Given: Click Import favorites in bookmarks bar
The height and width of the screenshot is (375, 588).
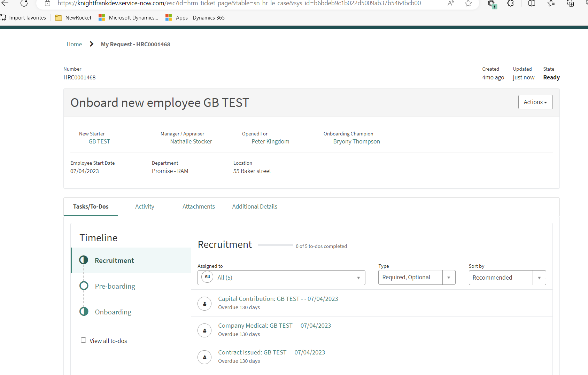Looking at the screenshot, I should [23, 18].
